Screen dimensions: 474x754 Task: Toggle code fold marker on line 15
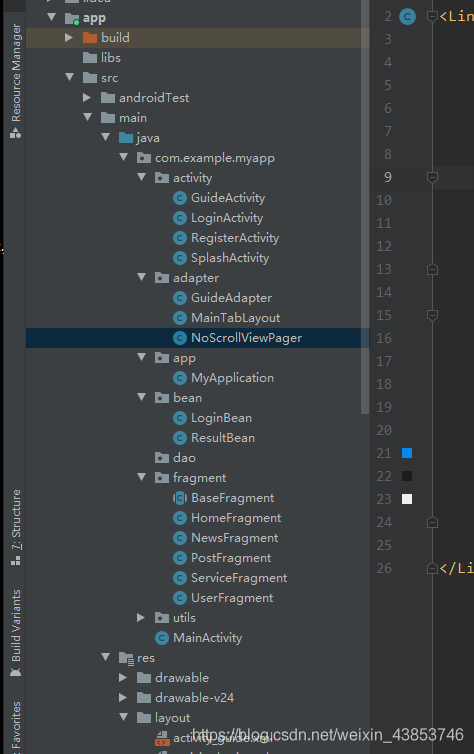click(432, 315)
